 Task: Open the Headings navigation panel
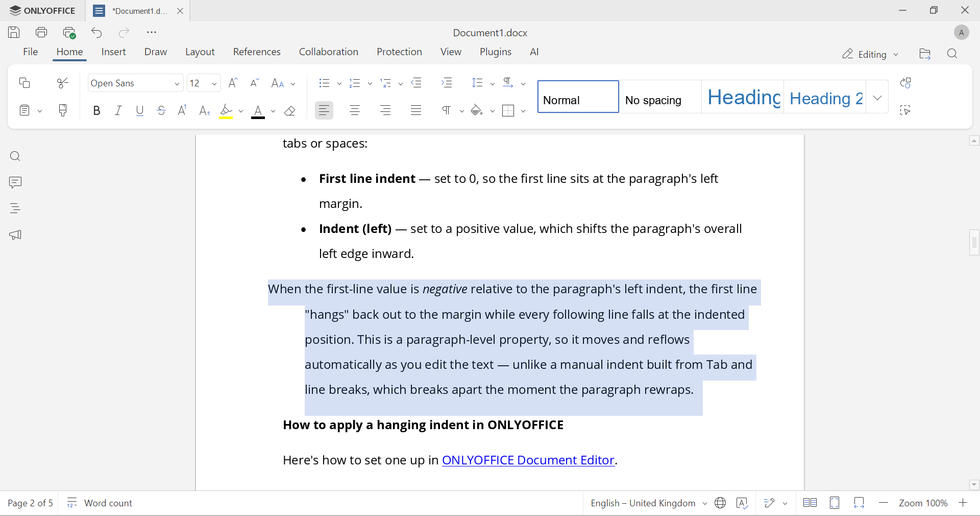[x=15, y=208]
